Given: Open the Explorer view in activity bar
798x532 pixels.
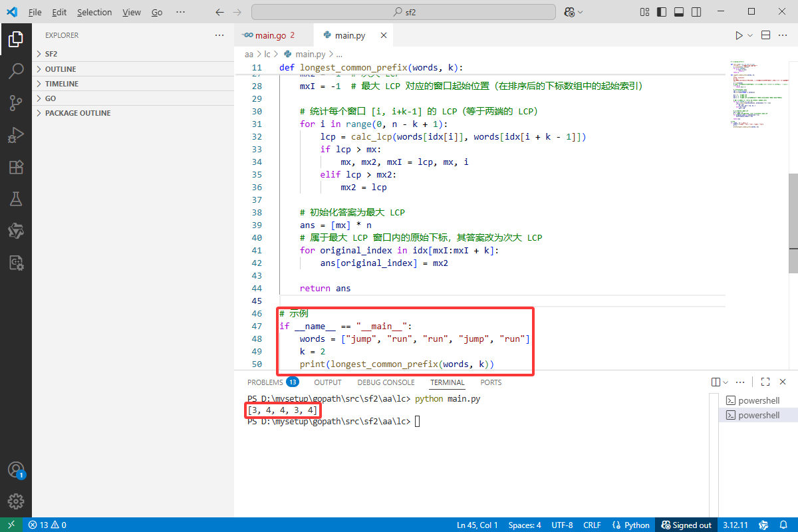Looking at the screenshot, I should (16, 40).
